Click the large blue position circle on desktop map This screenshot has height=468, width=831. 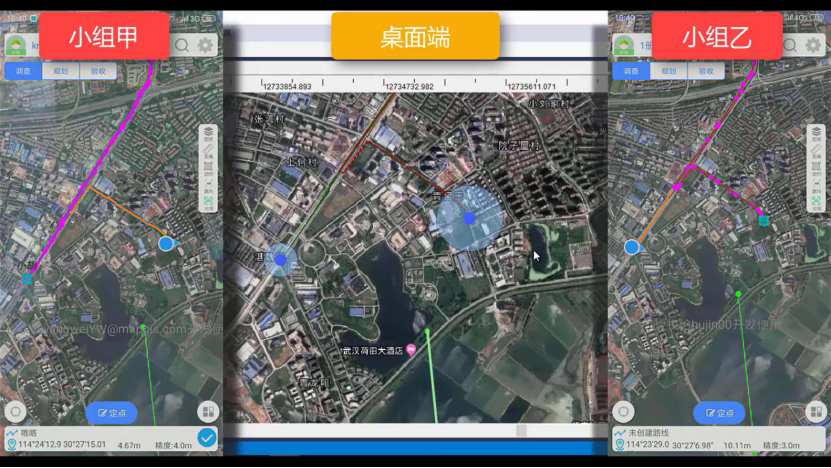coord(469,218)
